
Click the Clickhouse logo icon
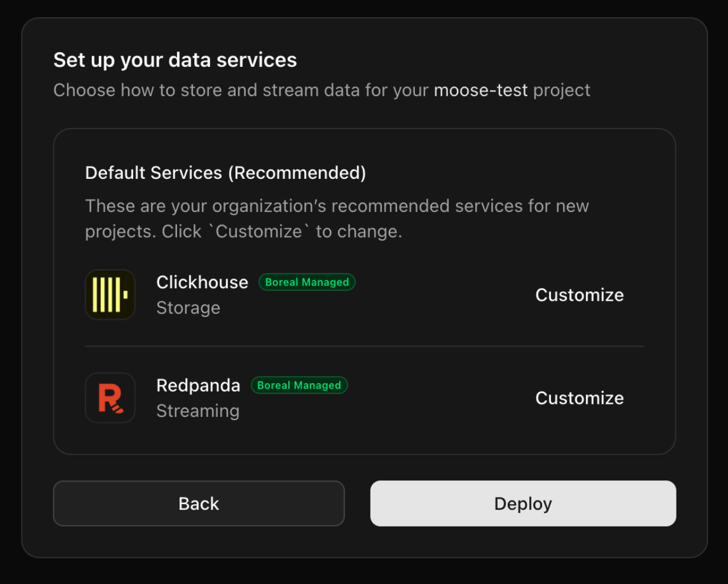[110, 295]
